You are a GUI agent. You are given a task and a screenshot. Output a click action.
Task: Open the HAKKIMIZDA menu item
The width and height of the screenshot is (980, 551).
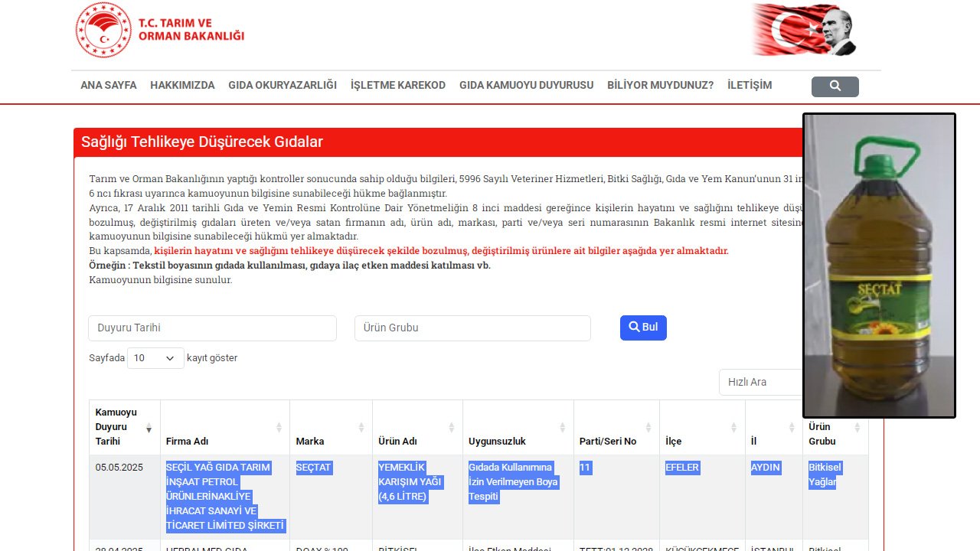tap(182, 85)
